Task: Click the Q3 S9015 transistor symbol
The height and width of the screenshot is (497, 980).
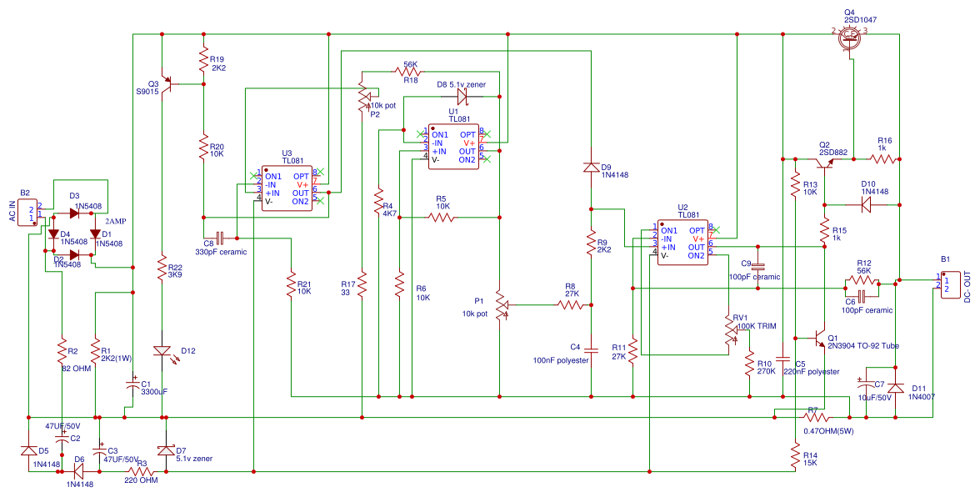Action: pos(170,86)
